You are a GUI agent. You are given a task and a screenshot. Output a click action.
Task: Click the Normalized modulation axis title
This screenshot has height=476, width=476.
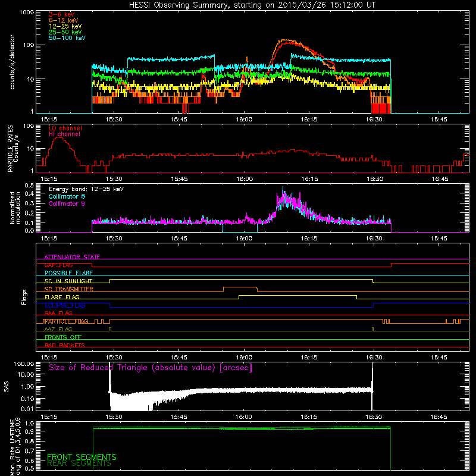click(x=15, y=208)
